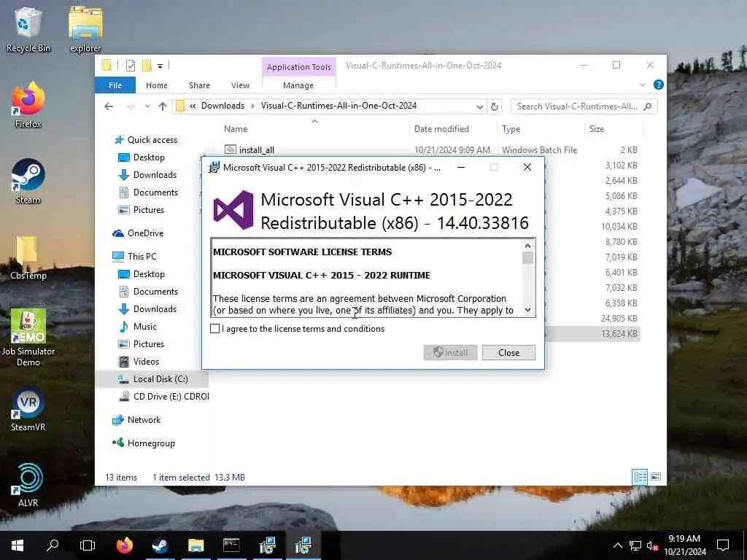Switch Explorer to large icons view
The image size is (747, 560).
[x=656, y=477]
